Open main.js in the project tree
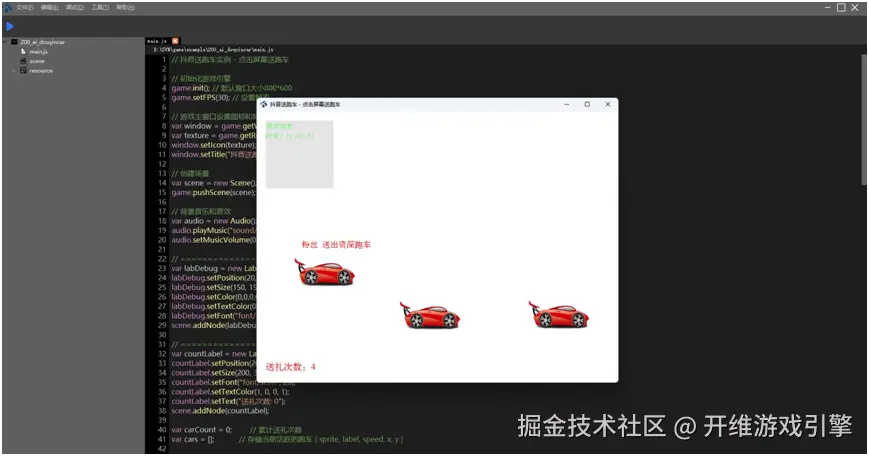 pyautogui.click(x=39, y=52)
